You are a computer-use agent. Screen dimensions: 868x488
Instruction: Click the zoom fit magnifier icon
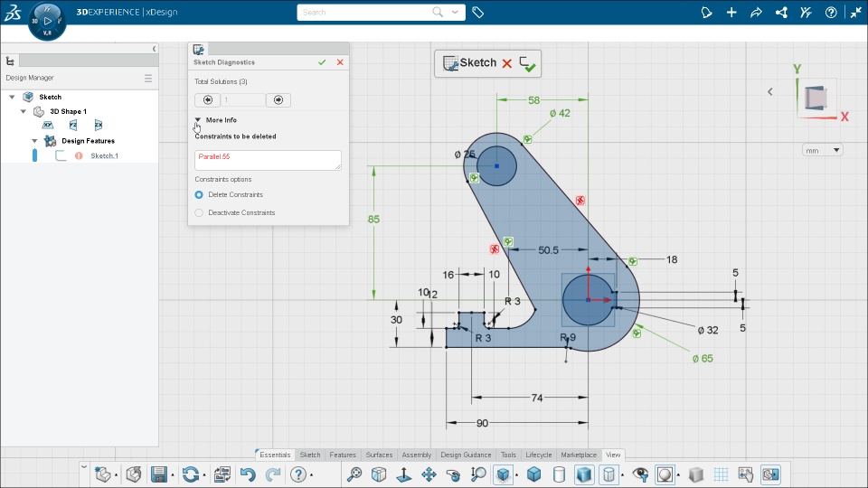coord(354,474)
